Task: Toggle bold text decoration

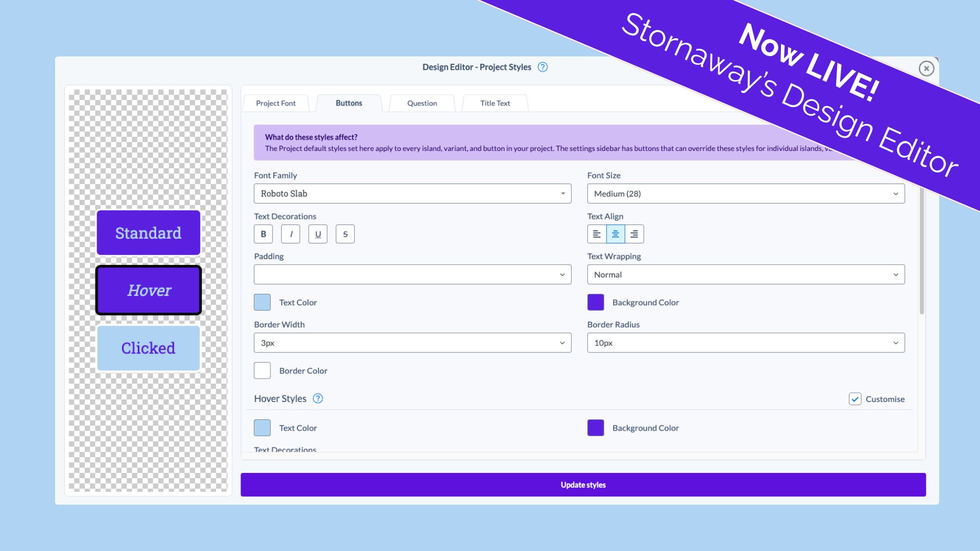Action: pos(263,234)
